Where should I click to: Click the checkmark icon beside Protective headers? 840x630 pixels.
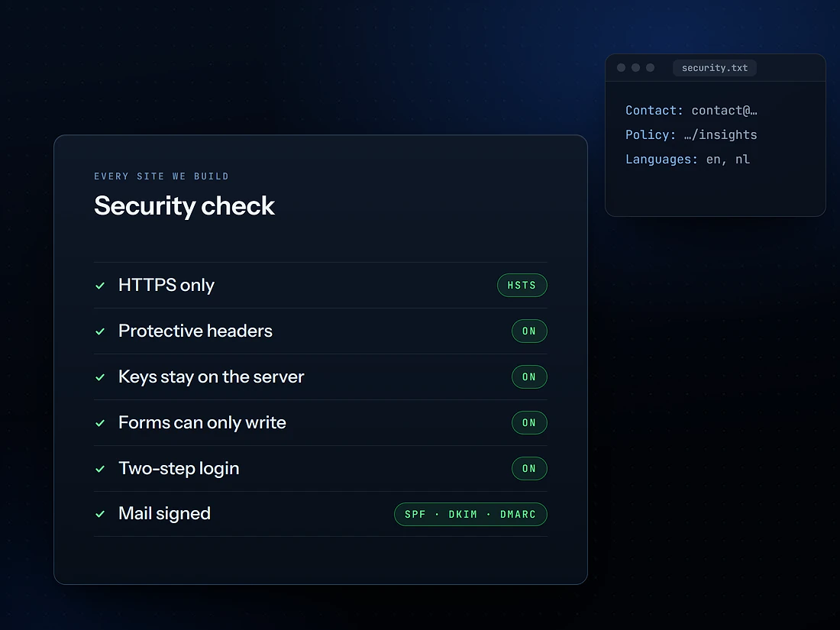(x=100, y=331)
